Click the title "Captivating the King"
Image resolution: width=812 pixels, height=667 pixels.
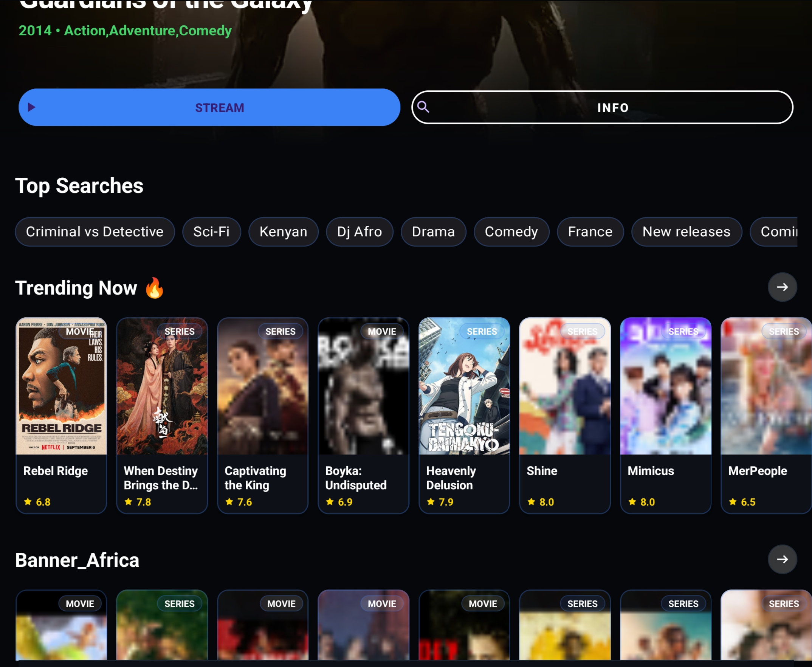click(256, 478)
